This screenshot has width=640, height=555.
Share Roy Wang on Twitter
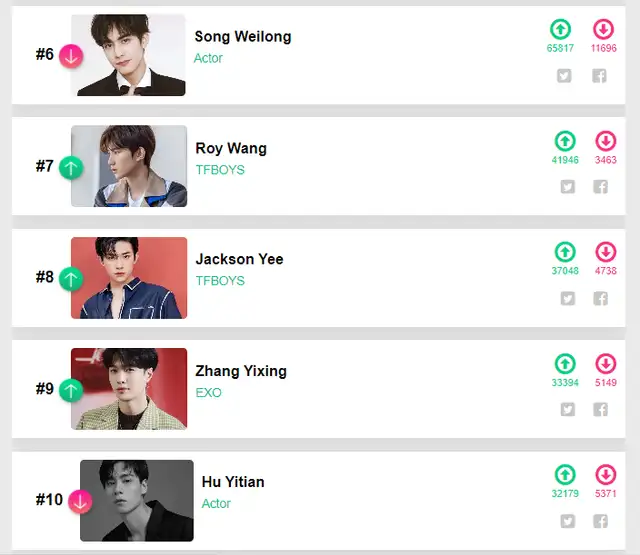(568, 186)
